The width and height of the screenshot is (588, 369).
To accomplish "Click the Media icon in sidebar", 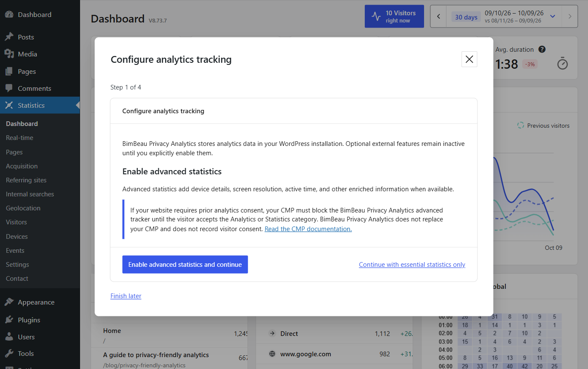I will (9, 54).
